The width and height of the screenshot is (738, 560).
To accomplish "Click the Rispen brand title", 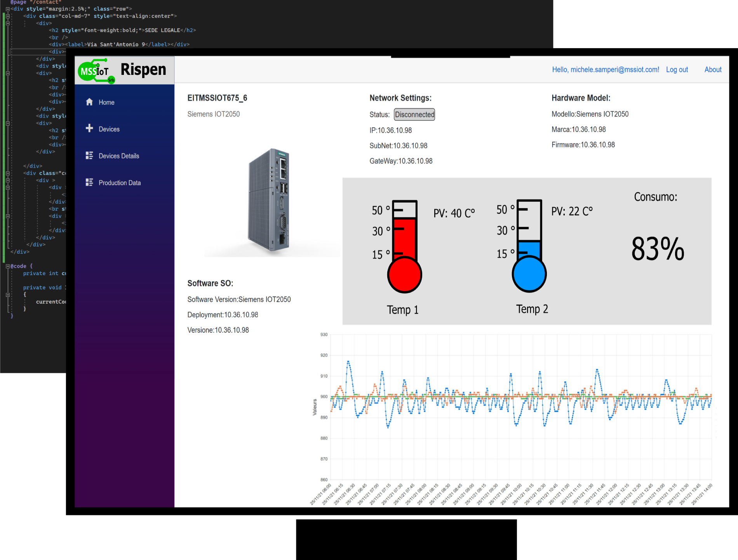I will (x=143, y=69).
